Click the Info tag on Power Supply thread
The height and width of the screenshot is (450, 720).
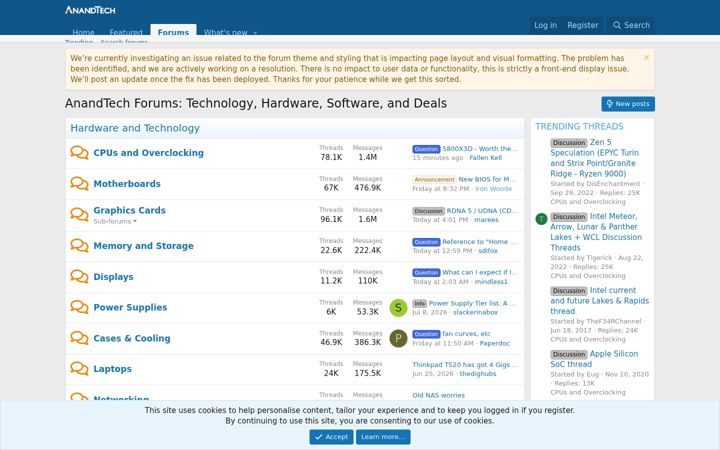point(420,304)
